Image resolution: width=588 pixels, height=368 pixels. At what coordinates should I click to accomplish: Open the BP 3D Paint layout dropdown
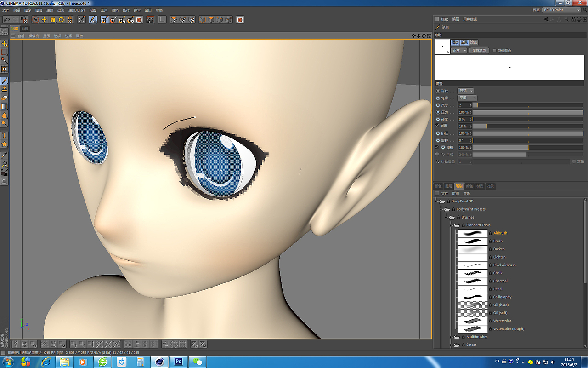pos(561,10)
